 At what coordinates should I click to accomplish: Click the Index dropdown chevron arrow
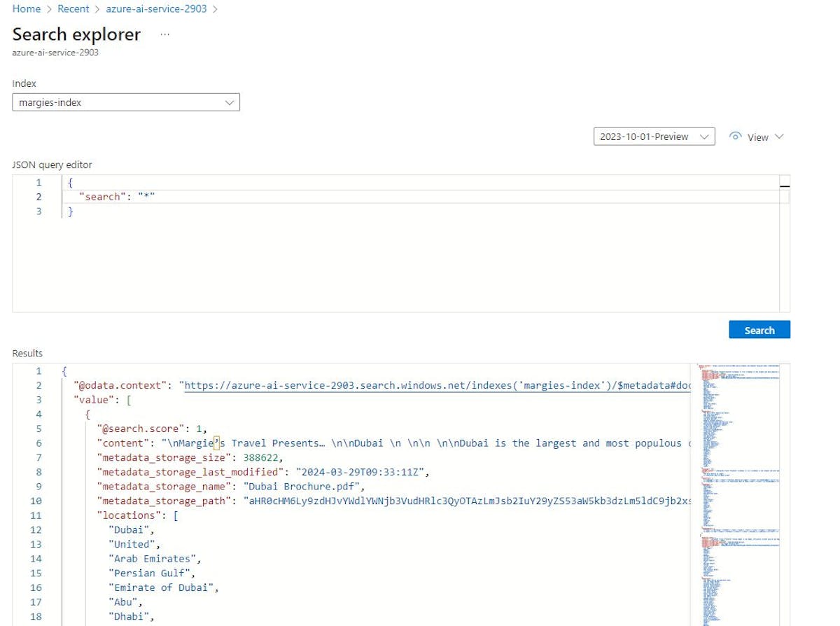(x=230, y=102)
